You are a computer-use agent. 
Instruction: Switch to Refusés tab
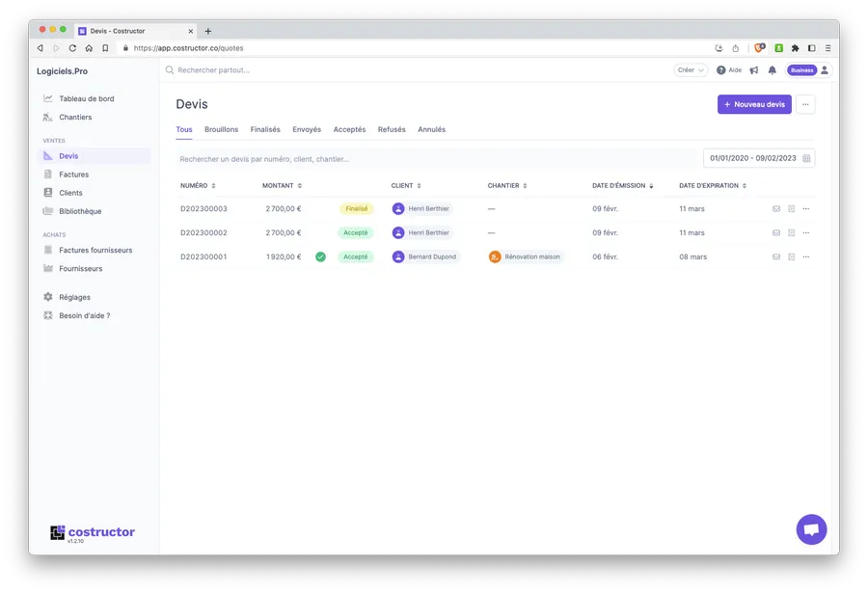392,129
